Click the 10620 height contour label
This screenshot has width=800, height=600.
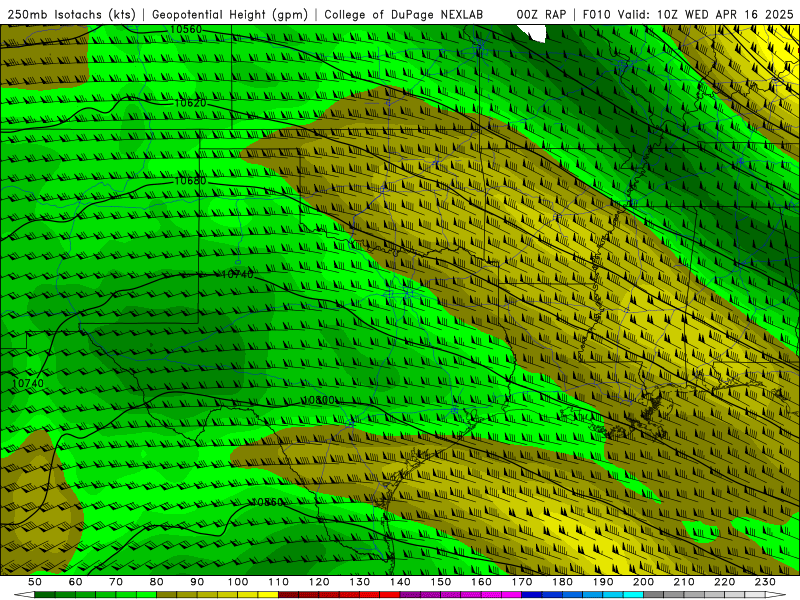coord(190,103)
